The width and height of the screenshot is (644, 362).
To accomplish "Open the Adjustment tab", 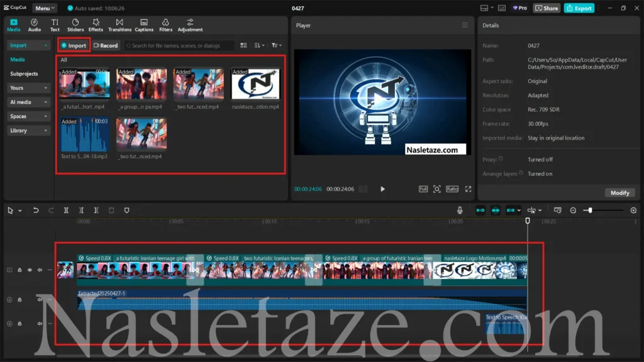I will tap(190, 25).
